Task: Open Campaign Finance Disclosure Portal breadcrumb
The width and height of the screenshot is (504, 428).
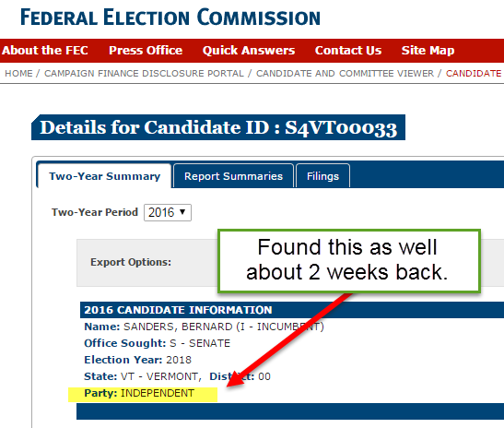Action: (144, 74)
